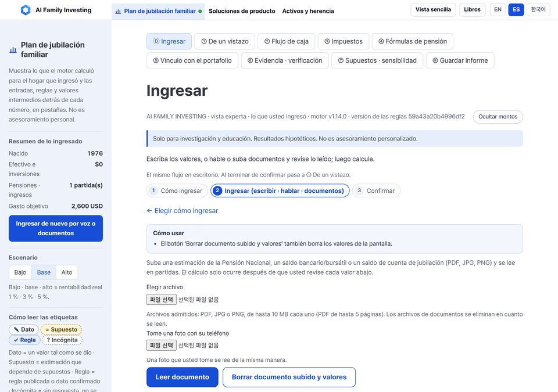Select the Ingresar tab

169,41
